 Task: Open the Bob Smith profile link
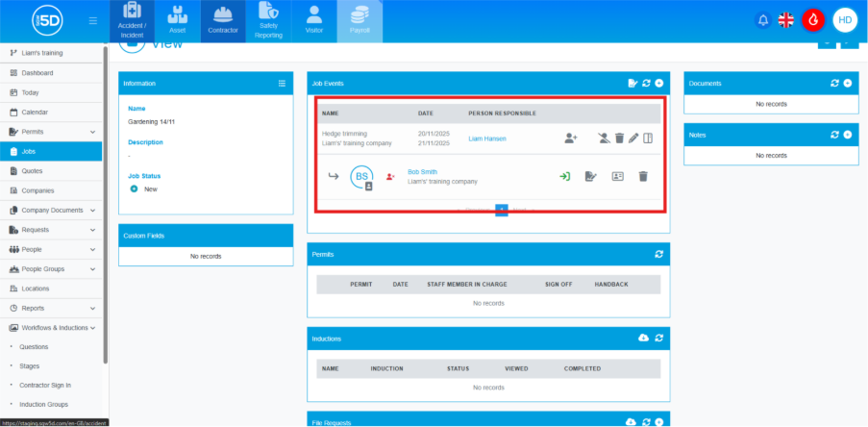click(x=421, y=171)
